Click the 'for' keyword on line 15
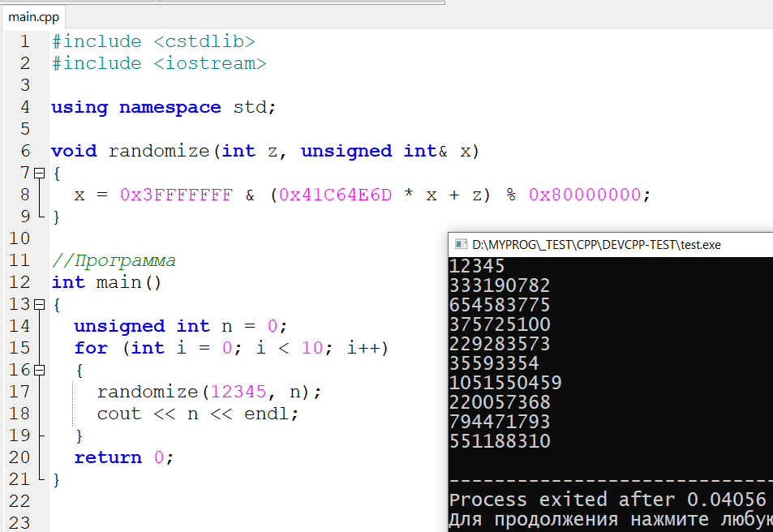The width and height of the screenshot is (773, 532). tap(91, 348)
